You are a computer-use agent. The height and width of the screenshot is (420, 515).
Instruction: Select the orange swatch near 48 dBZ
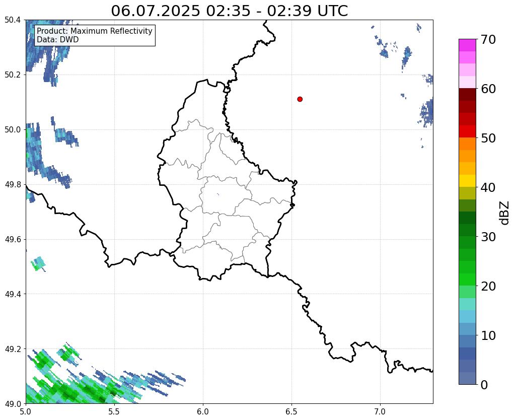[467, 144]
